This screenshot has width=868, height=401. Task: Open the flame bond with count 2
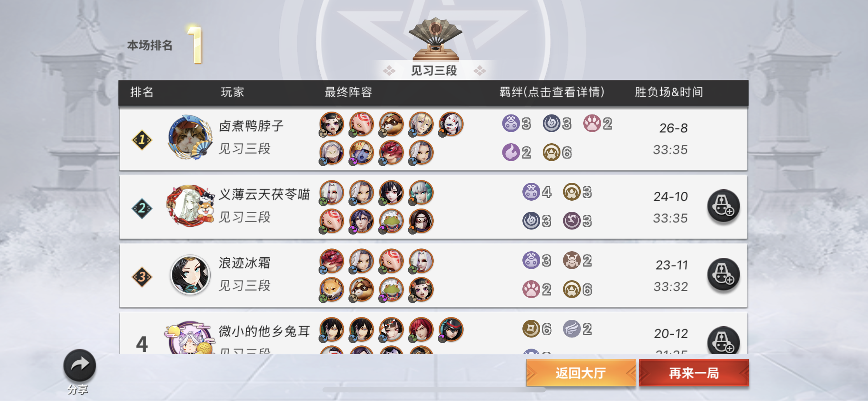click(511, 153)
